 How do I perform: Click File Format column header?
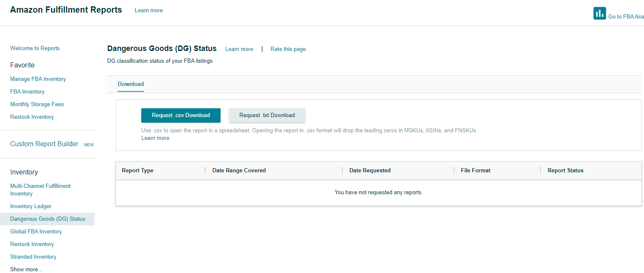coord(476,170)
